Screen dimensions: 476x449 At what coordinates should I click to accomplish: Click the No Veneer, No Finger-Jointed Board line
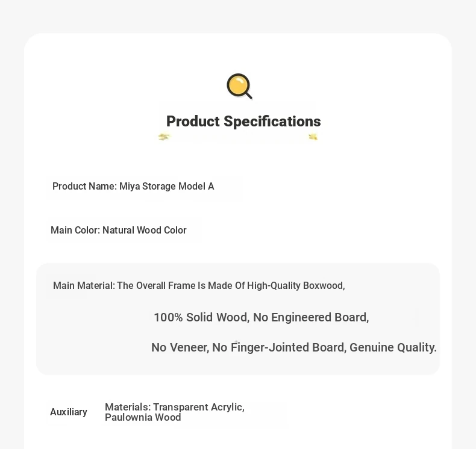pos(294,347)
